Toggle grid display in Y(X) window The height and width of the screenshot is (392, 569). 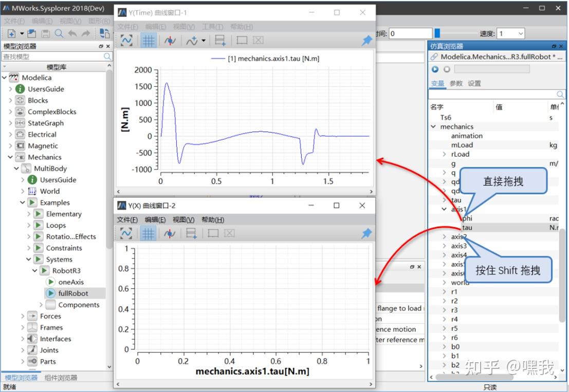click(148, 234)
